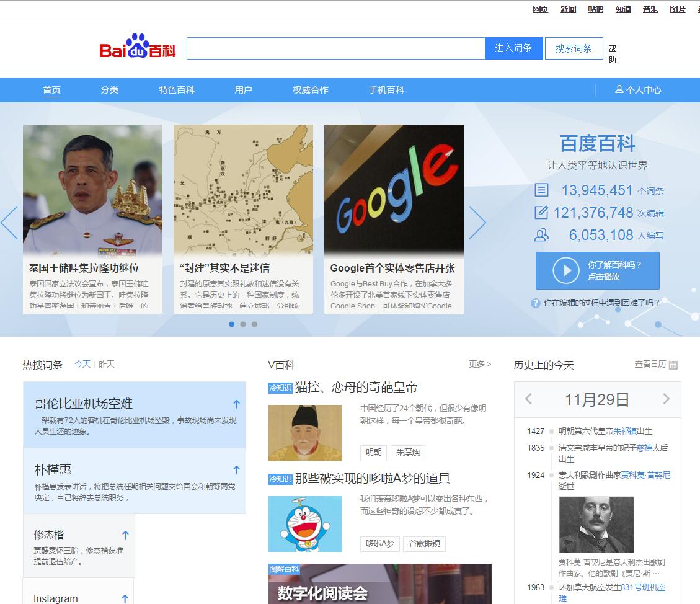Open 知道 top link
Image resolution: width=700 pixels, height=604 pixels.
point(622,9)
